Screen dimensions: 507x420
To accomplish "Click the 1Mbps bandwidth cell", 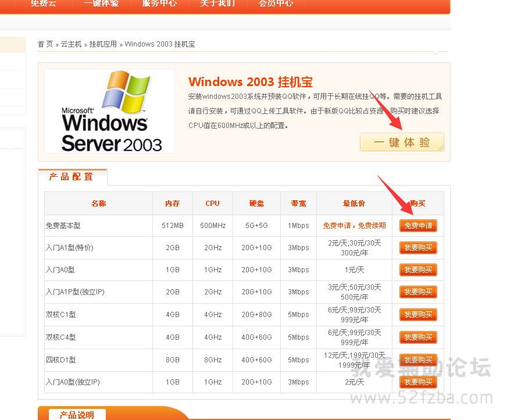I will click(298, 226).
